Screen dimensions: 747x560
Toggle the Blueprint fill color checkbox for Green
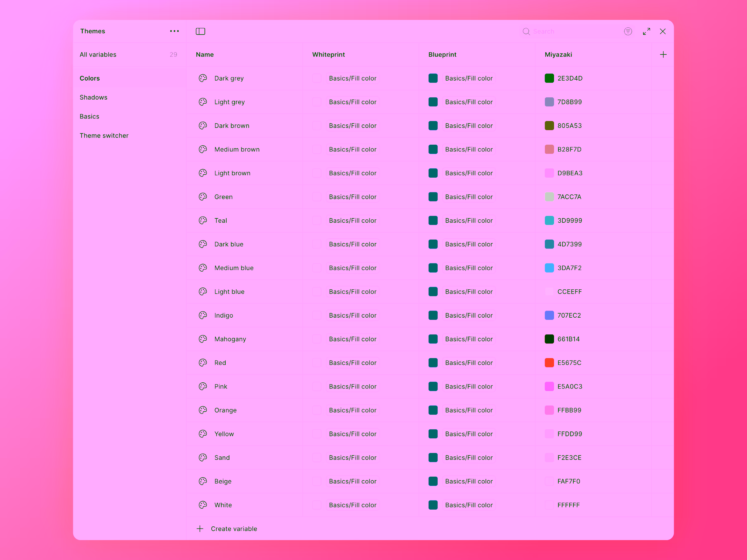tap(433, 197)
